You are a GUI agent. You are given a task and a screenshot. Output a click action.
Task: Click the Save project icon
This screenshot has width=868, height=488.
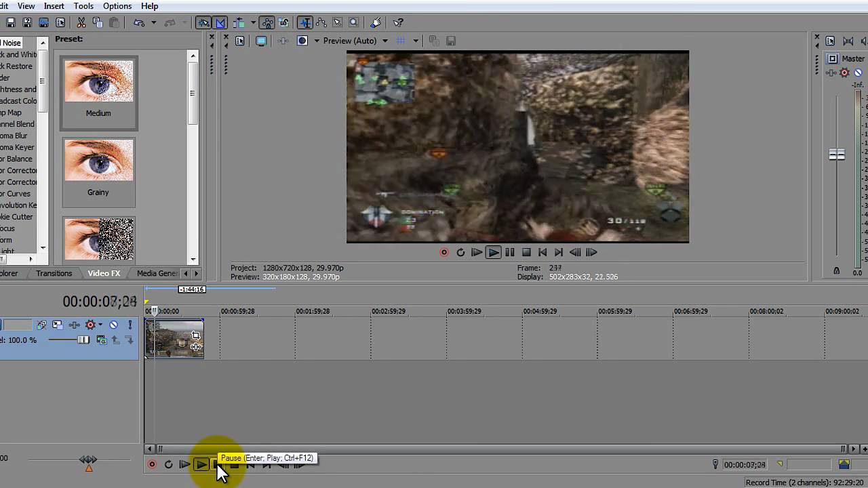pos(11,22)
